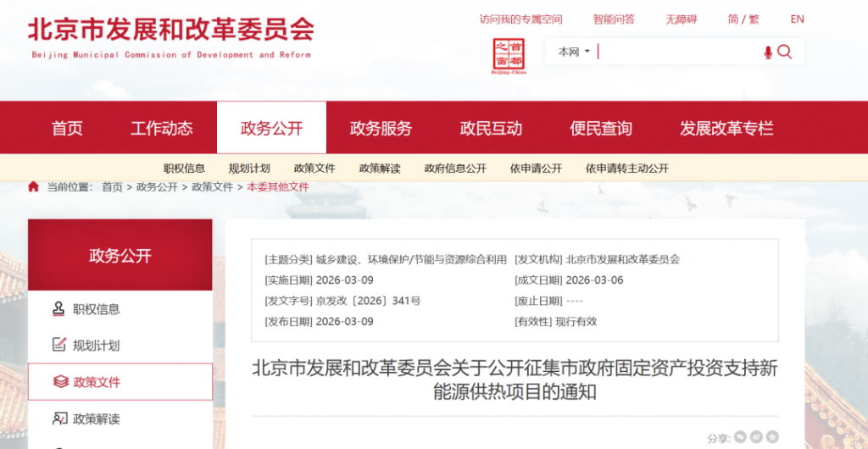Focus the site search text field

click(x=678, y=53)
